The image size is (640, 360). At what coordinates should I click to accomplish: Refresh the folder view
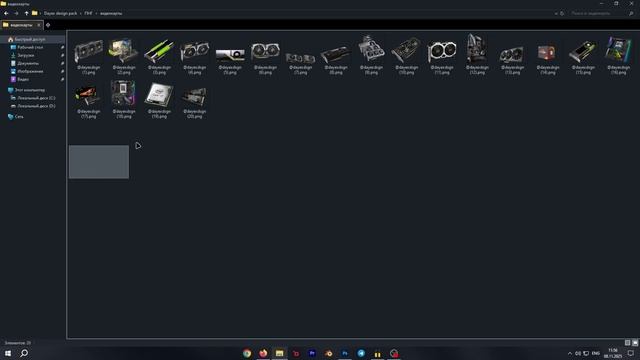coord(562,13)
